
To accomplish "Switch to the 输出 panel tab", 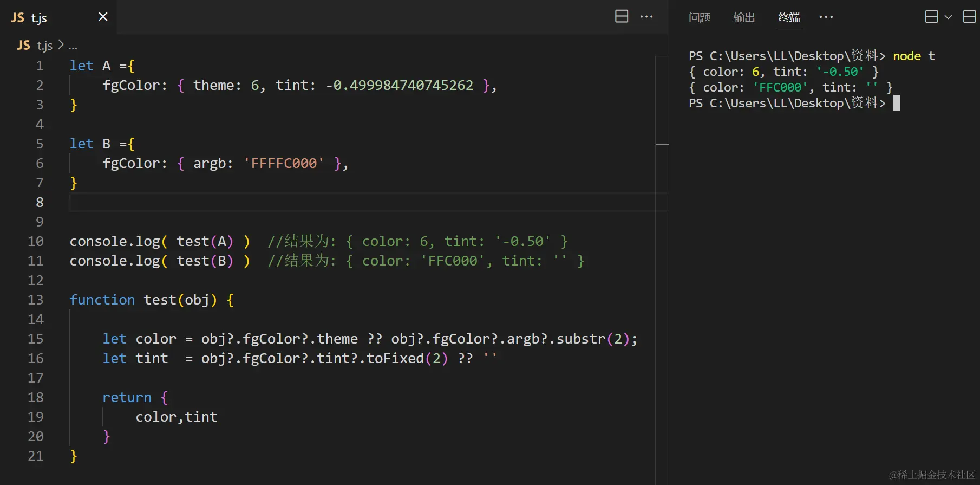I will (744, 17).
